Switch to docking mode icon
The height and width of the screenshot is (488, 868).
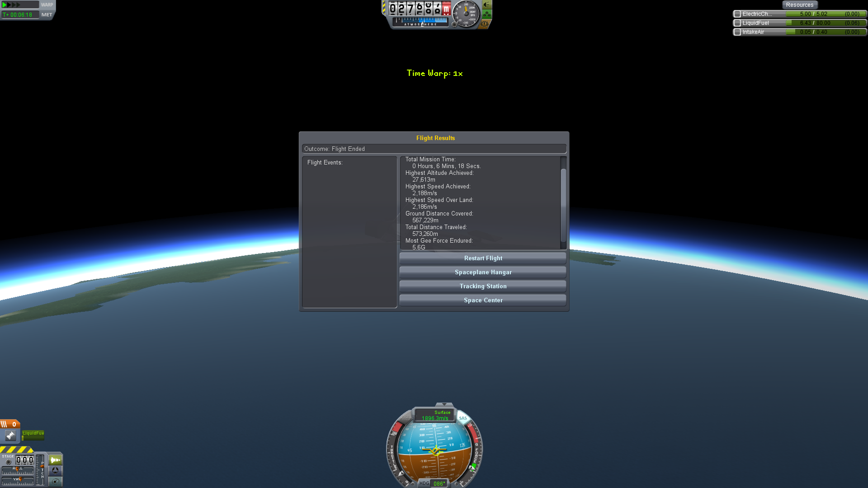(56, 470)
